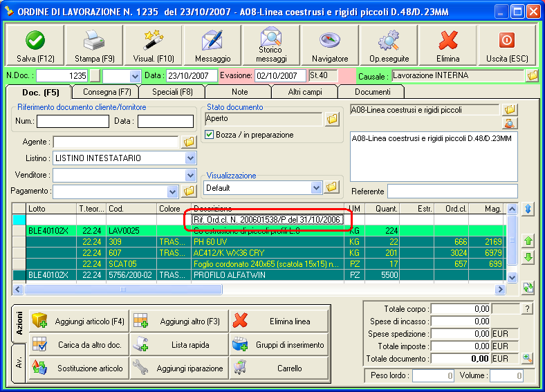The image size is (545, 392).
Task: Click Aggiungi articolo (F4) button
Action: pos(78,321)
